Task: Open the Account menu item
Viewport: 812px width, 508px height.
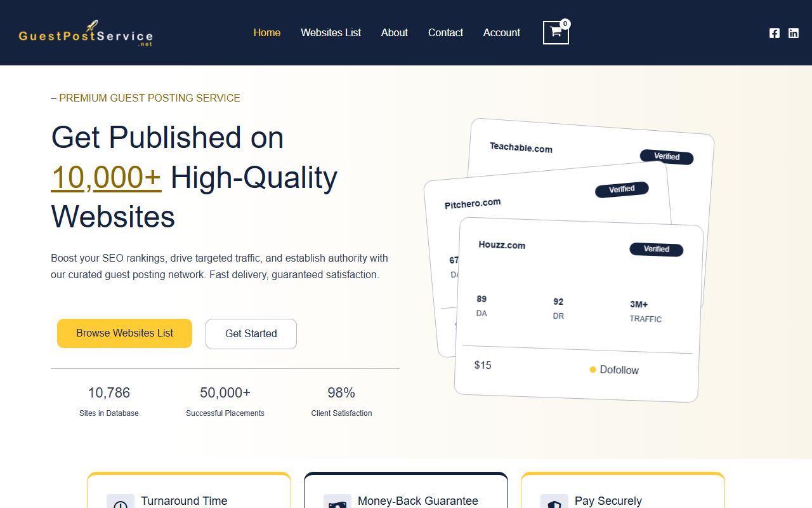Action: [x=502, y=32]
